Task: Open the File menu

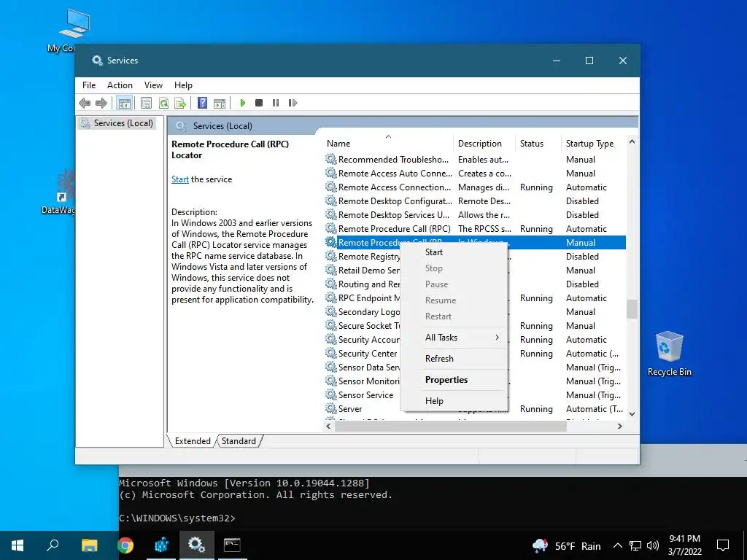Action: click(89, 85)
